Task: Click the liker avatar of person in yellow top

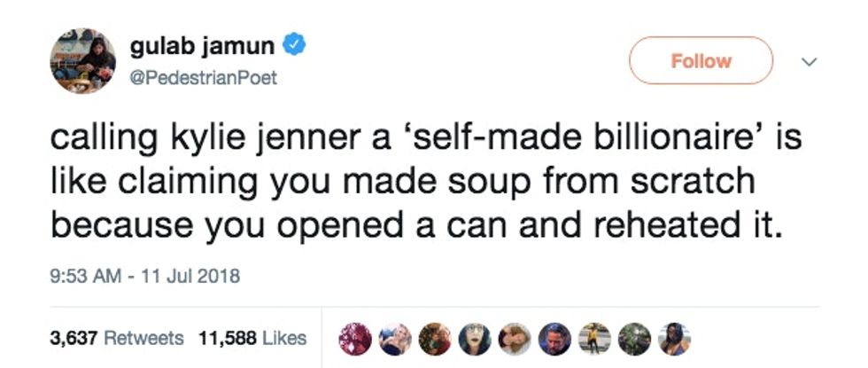Action: [596, 338]
